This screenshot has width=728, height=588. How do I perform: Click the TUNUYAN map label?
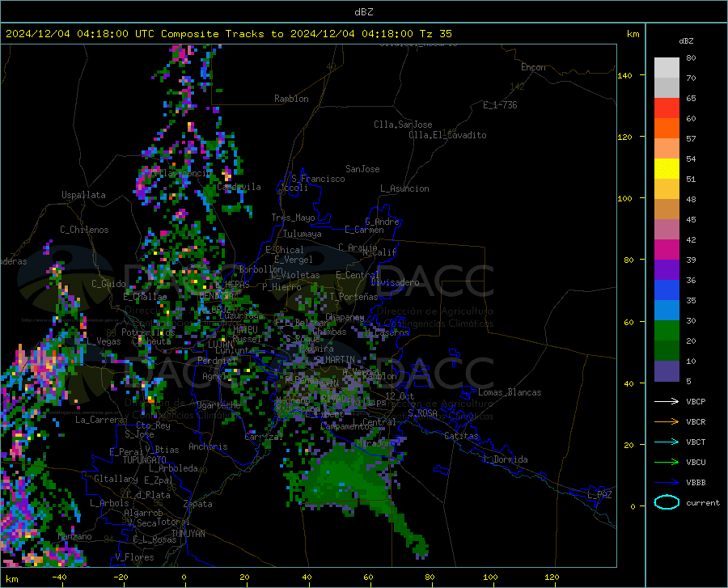pyautogui.click(x=188, y=533)
